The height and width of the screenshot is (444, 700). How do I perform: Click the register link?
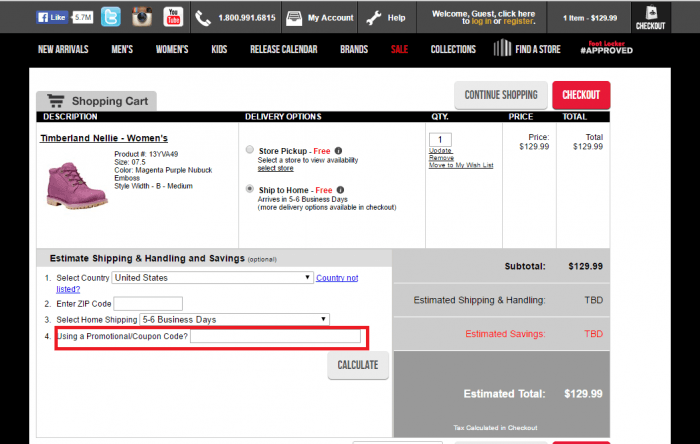tap(518, 21)
